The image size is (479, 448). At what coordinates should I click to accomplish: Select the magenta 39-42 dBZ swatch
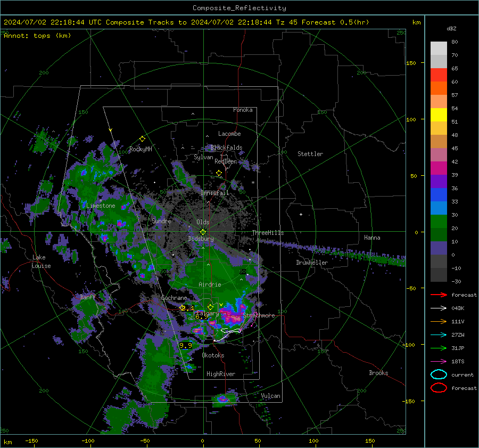click(439, 168)
